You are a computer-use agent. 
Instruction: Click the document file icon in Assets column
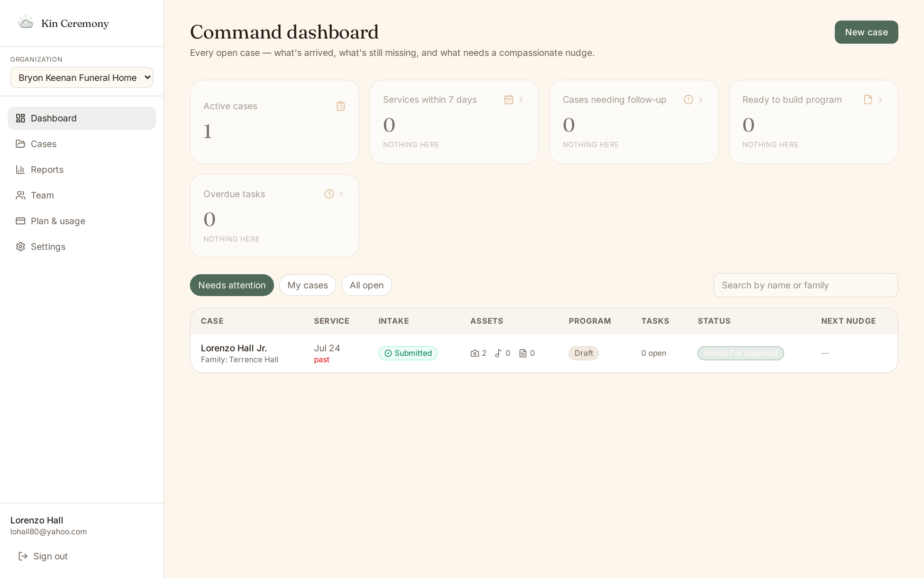523,353
